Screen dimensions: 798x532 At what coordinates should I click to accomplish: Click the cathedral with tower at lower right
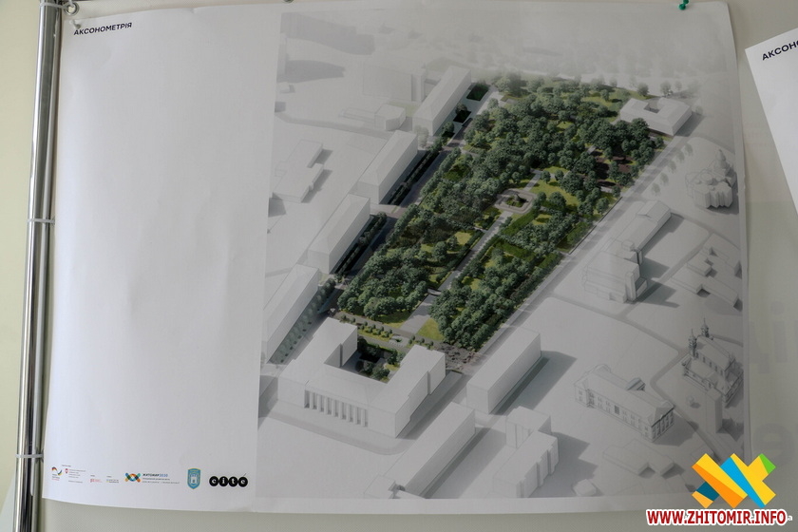708,366
